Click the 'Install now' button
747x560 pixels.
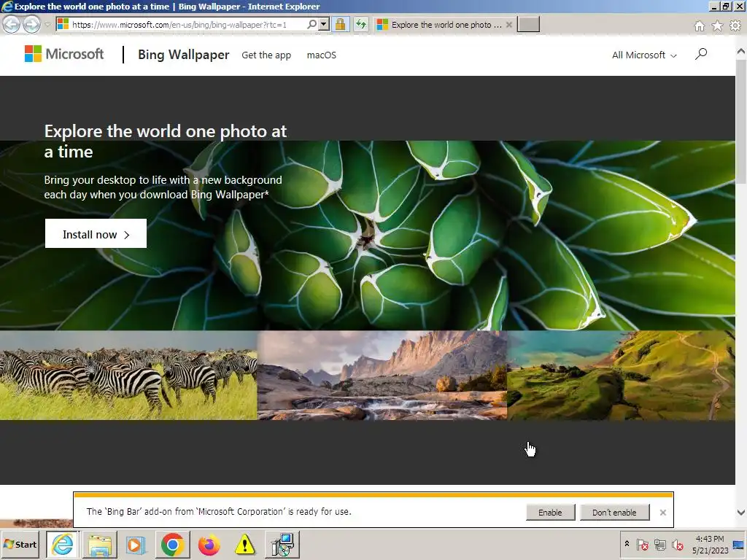click(96, 233)
